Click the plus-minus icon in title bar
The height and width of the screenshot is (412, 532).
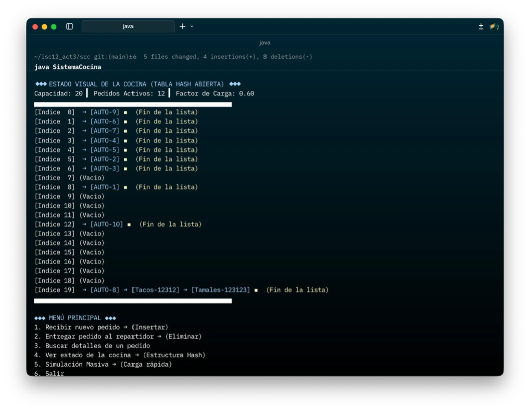(x=481, y=26)
